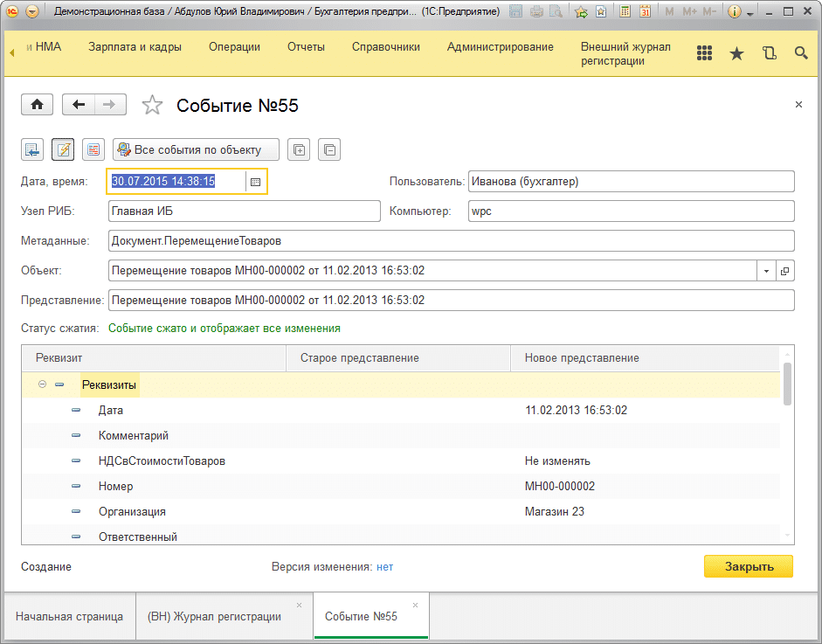
Task: Open the favorites star in top panel
Action: 736,53
